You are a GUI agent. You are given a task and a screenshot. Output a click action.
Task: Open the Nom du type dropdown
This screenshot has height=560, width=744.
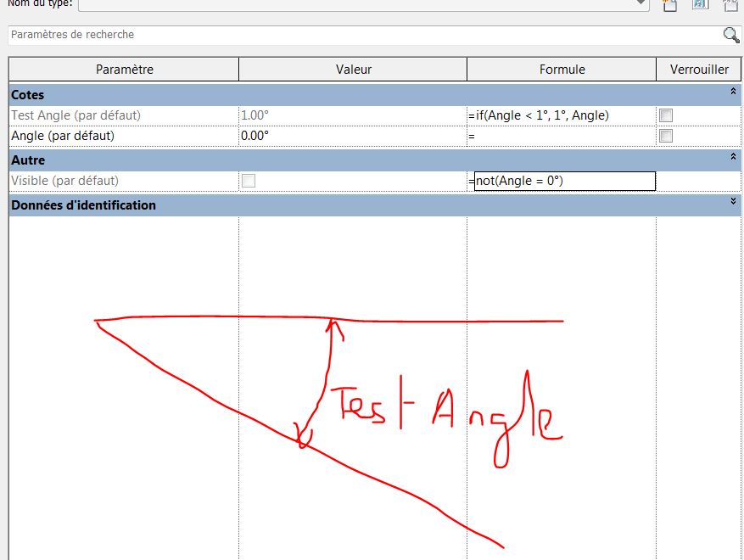[641, 4]
